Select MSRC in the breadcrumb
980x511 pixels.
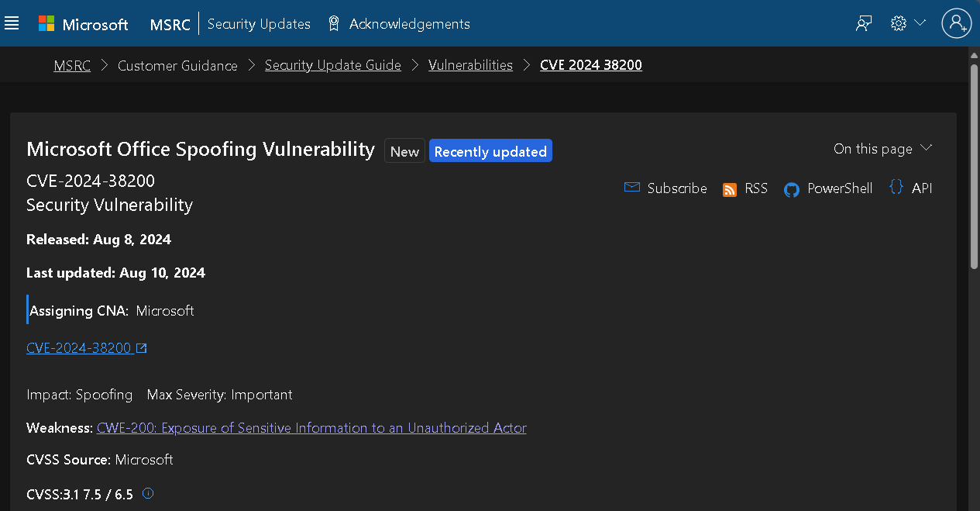72,65
